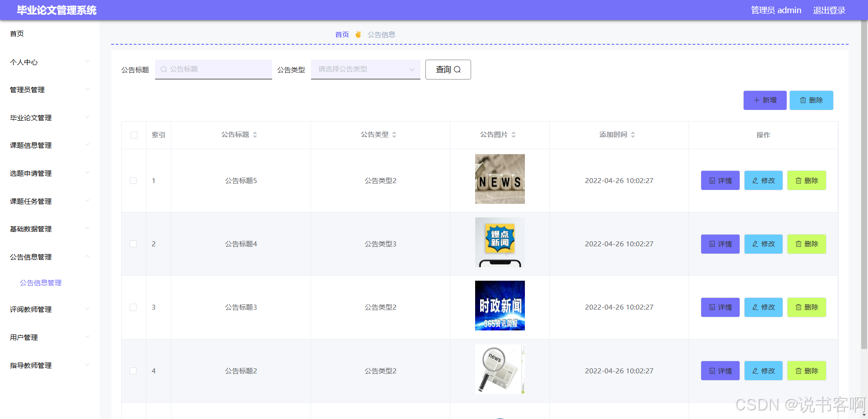Screen dimensions: 868x419
Task: Click 修改 for 公告标题2
Action: (764, 371)
